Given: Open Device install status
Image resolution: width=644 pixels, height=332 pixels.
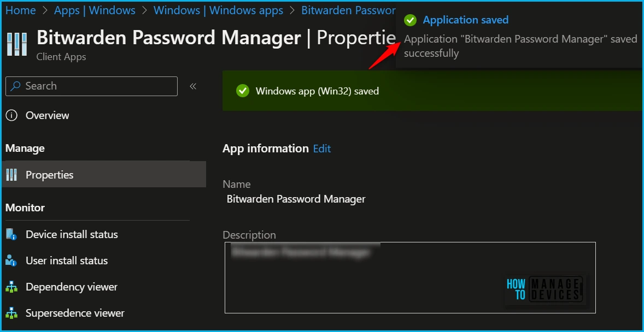Looking at the screenshot, I should (72, 234).
